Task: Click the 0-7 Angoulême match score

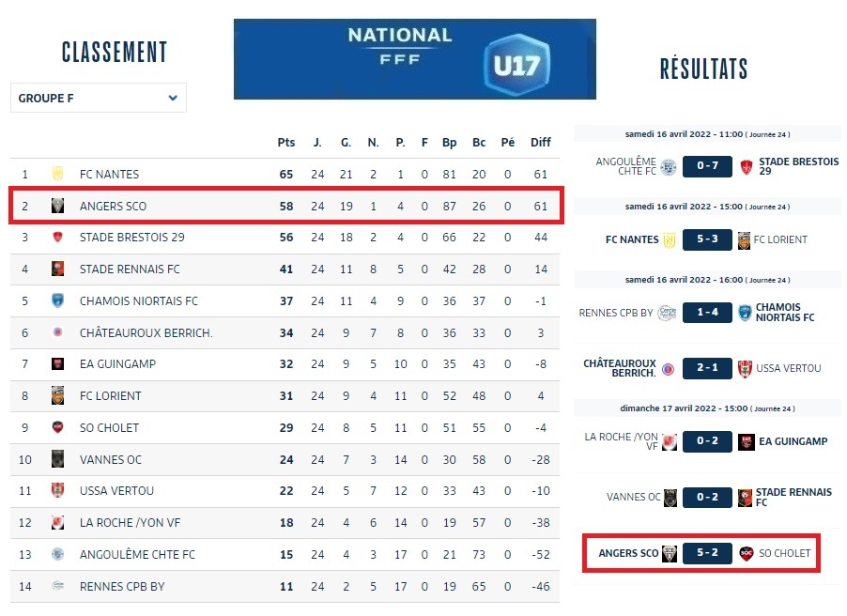Action: click(707, 167)
